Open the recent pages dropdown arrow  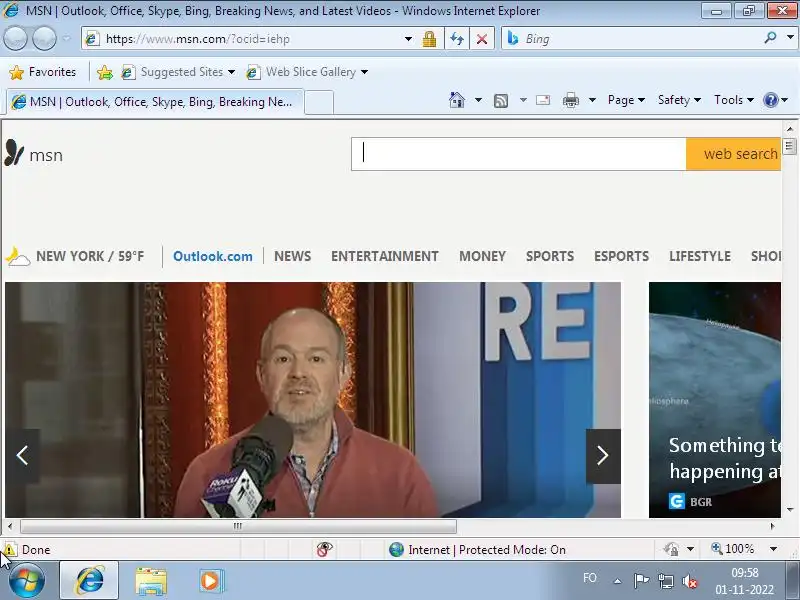pyautogui.click(x=66, y=38)
